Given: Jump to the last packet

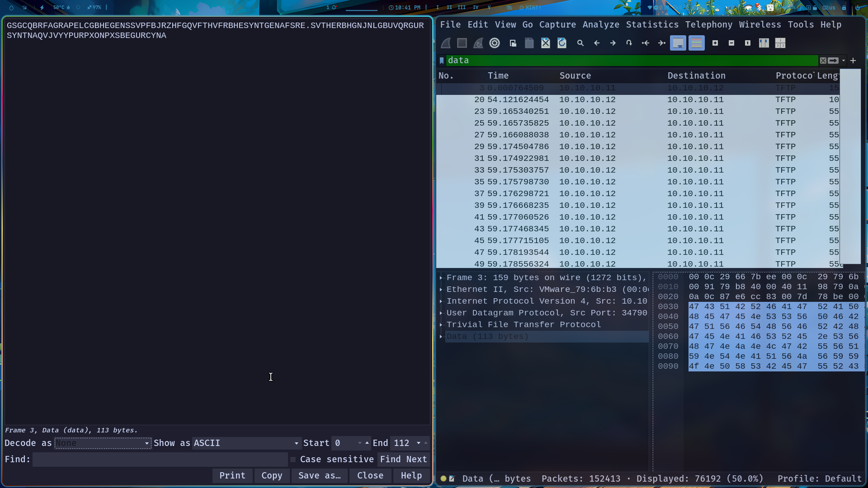Looking at the screenshot, I should [x=662, y=43].
